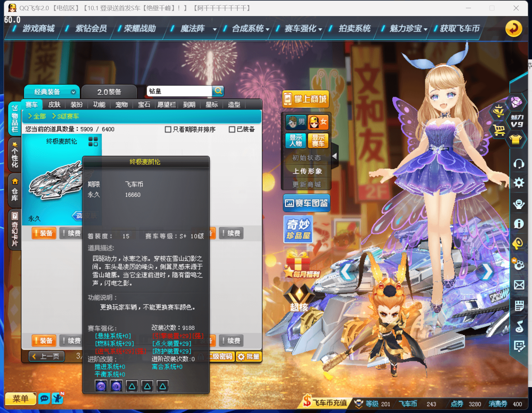Click the 批量 batch button
The width and height of the screenshot is (532, 413).
tap(249, 357)
